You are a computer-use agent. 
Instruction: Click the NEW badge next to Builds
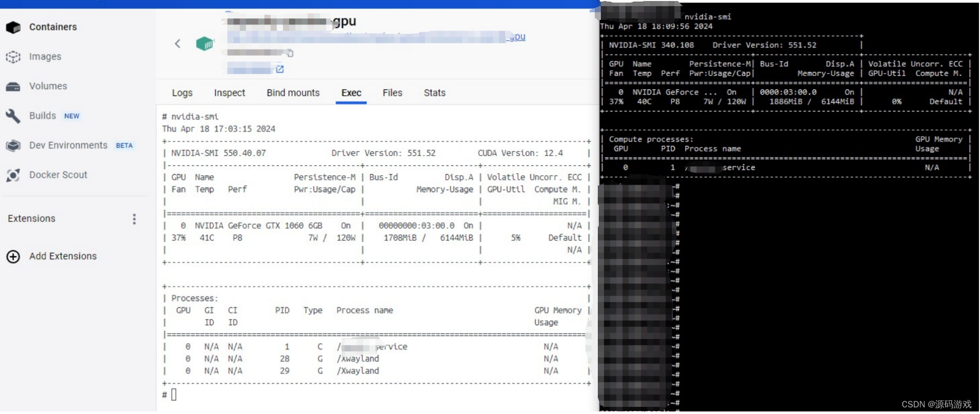72,116
